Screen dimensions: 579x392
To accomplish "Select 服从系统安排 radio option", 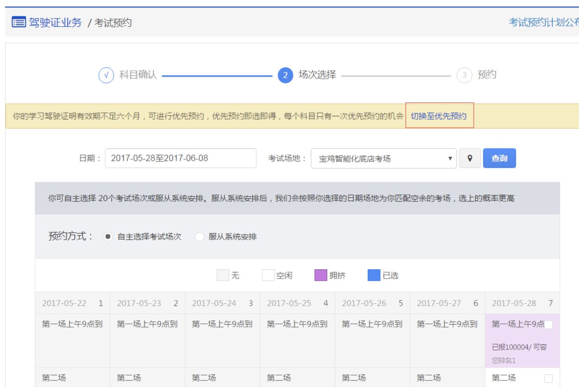I will click(x=199, y=237).
